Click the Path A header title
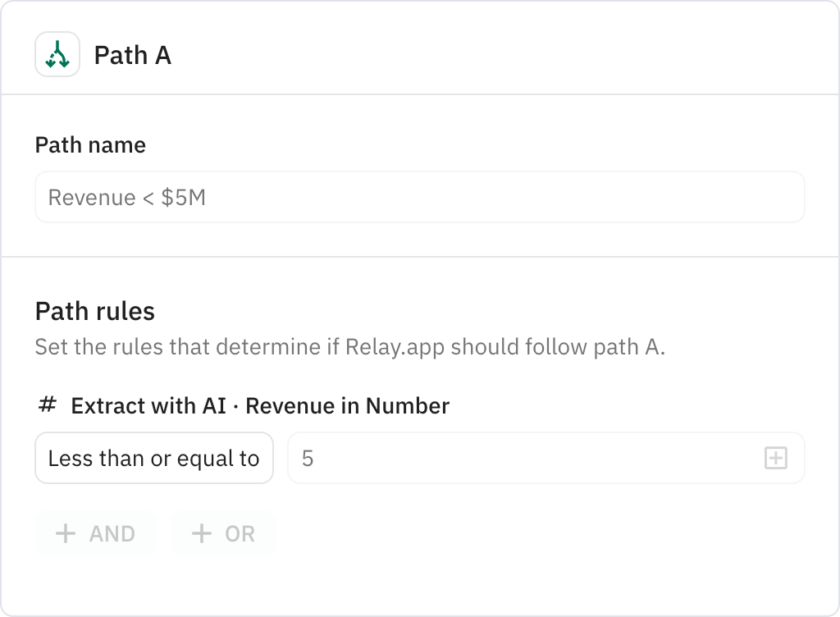The height and width of the screenshot is (617, 840). [132, 56]
